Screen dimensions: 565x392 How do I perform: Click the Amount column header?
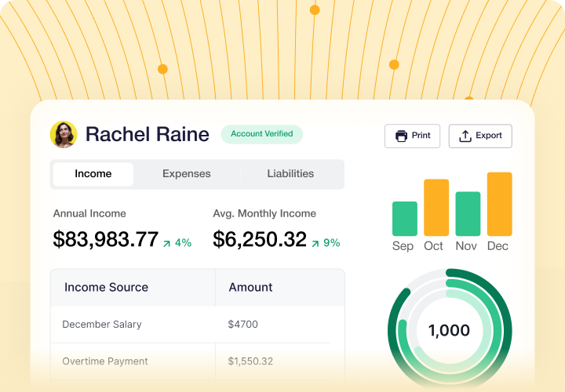280,287
